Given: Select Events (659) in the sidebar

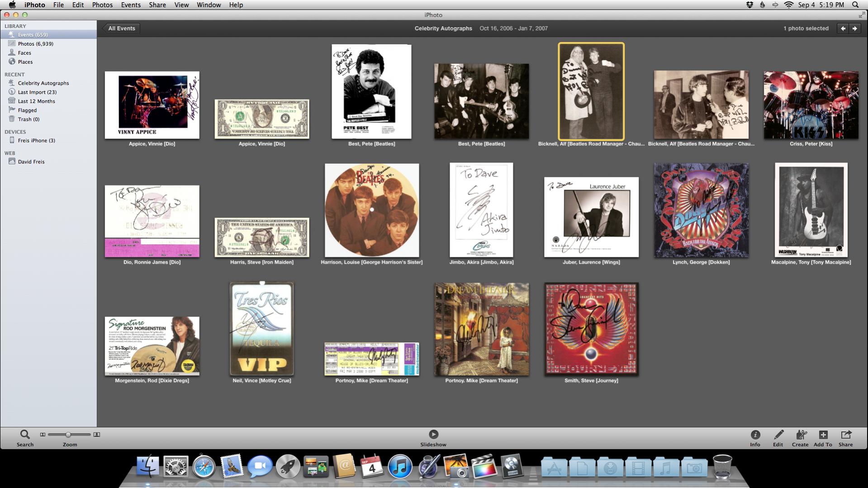Looking at the screenshot, I should click(48, 35).
